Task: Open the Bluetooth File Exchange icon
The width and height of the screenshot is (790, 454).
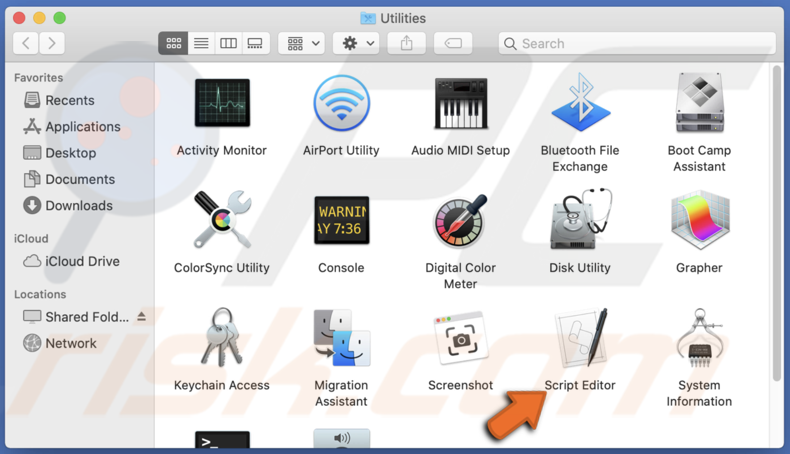Action: tap(580, 102)
